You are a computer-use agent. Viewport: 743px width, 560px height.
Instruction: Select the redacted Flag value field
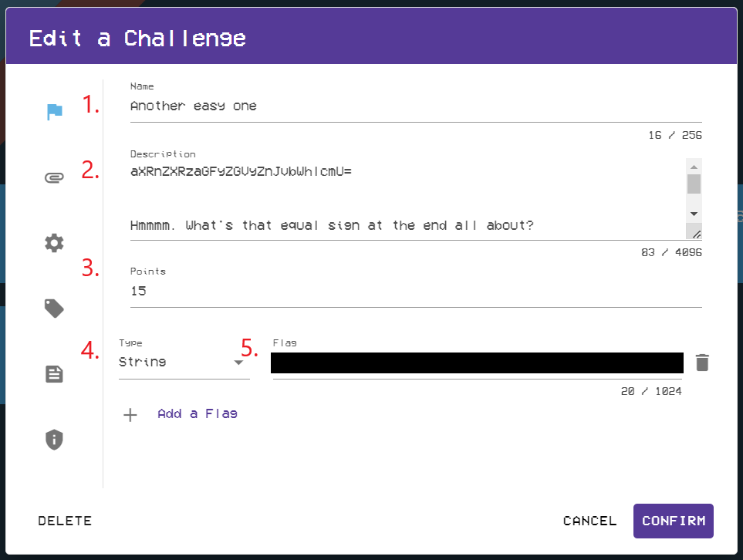[476, 362]
